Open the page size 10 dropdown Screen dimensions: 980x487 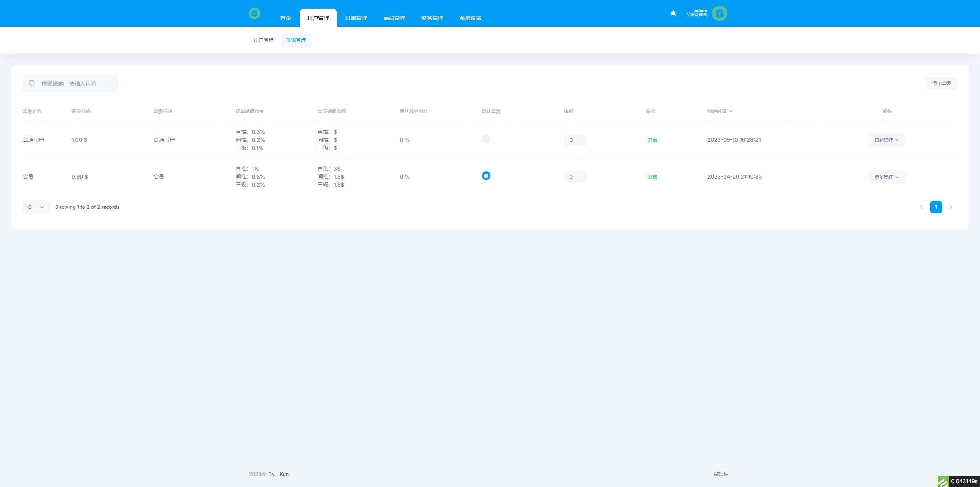coord(36,207)
